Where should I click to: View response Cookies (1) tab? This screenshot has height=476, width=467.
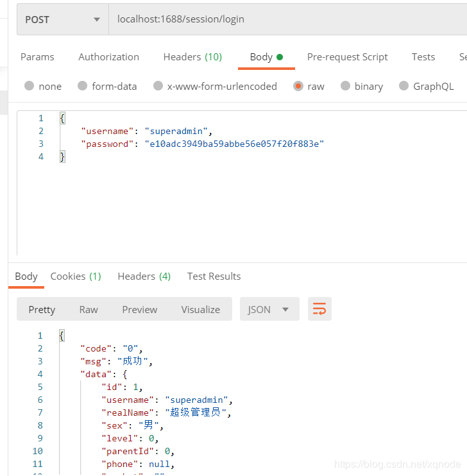(76, 276)
